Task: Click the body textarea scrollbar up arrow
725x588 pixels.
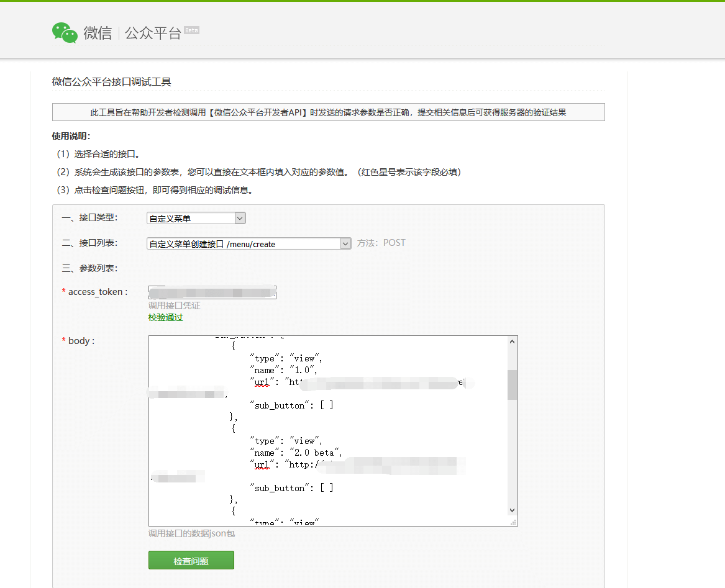Action: tap(512, 341)
